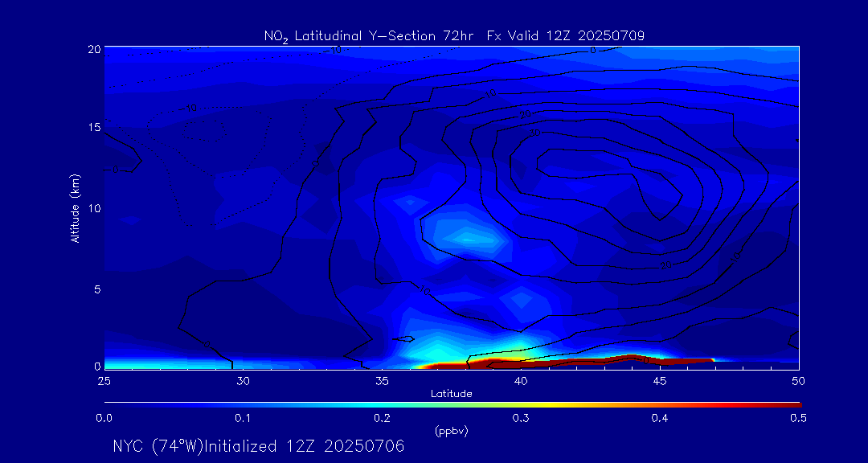Screen dimensions: 868x463
Task: Click the NYC (74°W) Initialized caption
Action: coord(258,446)
